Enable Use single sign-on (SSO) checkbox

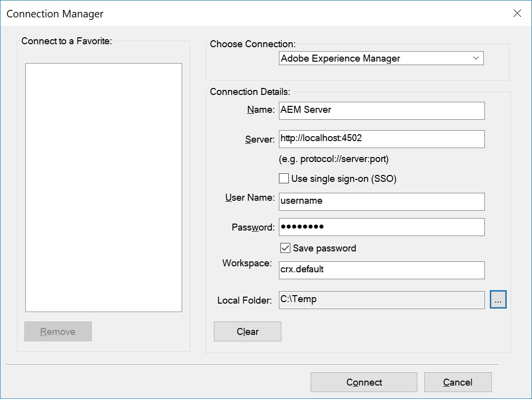pos(284,178)
